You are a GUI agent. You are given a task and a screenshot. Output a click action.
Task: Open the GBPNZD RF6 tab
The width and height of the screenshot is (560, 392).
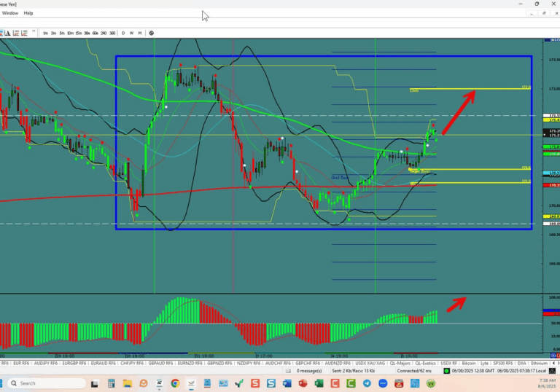coord(219,364)
